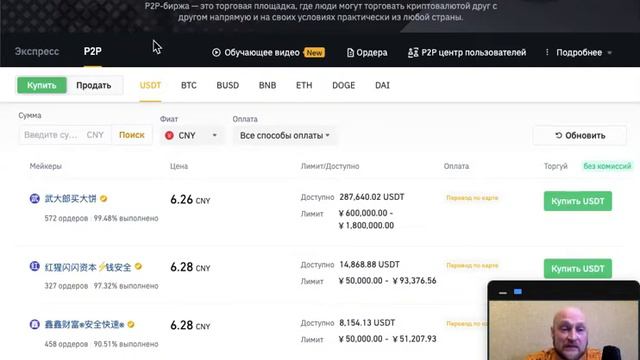Click the Обновить refresh button
The width and height of the screenshot is (640, 360).
[580, 136]
